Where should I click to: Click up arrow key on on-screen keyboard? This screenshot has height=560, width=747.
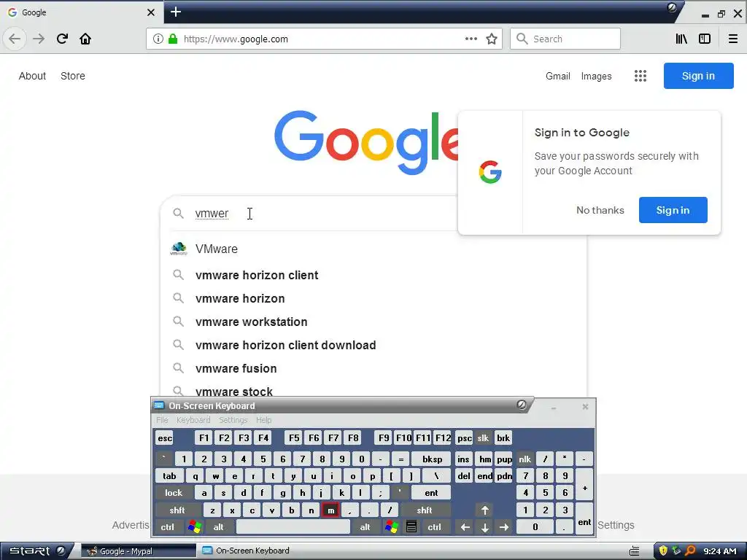pyautogui.click(x=484, y=510)
